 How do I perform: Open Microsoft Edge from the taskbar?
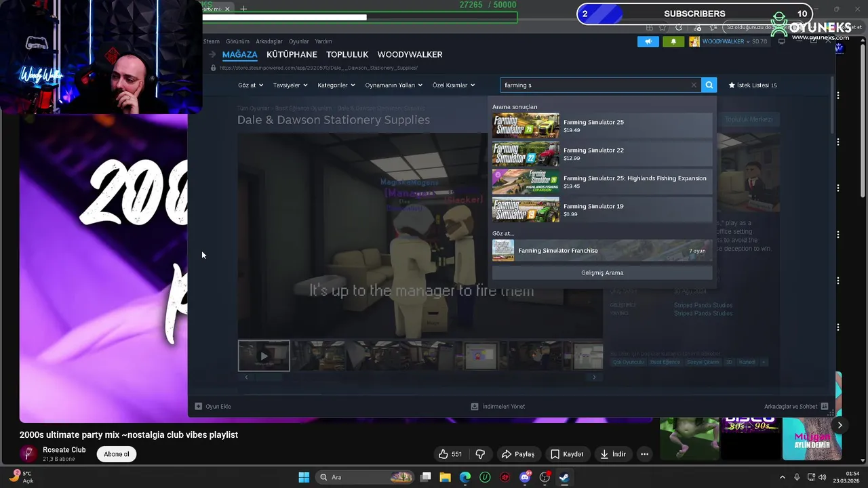tap(465, 477)
